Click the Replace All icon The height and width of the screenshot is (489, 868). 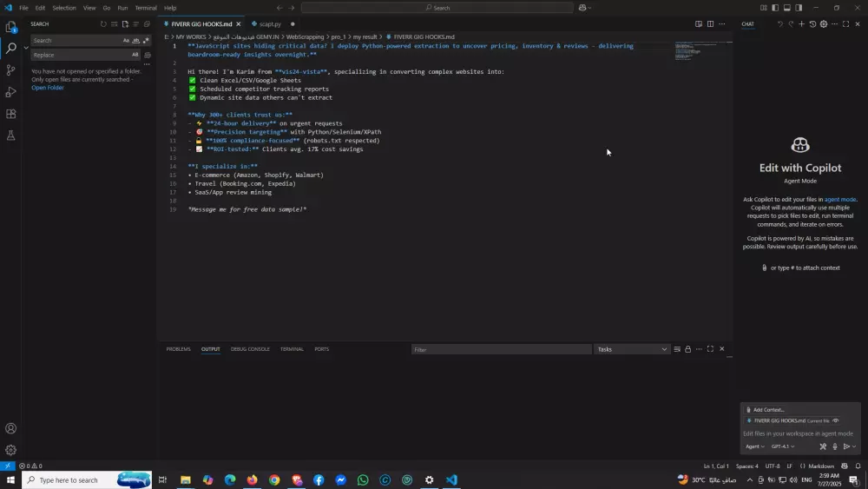point(148,56)
